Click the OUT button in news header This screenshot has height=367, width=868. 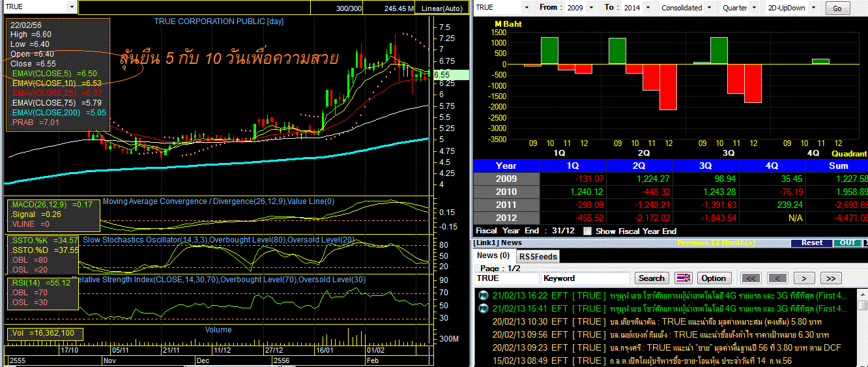tap(847, 243)
